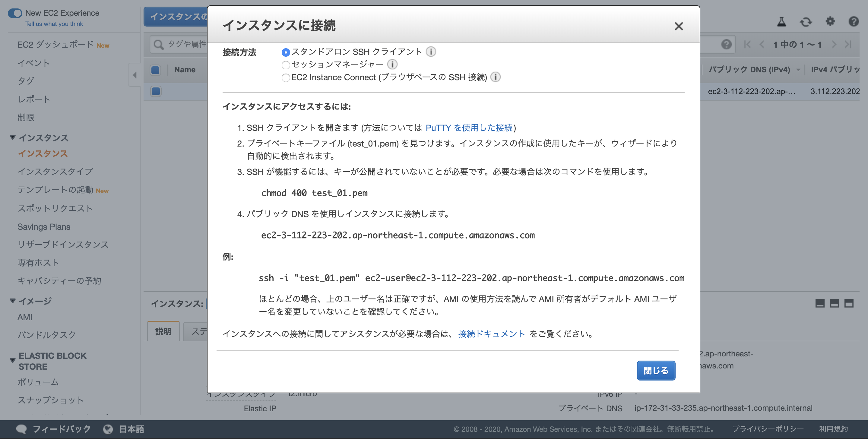Go to first page of results
868x439 pixels.
pyautogui.click(x=747, y=44)
